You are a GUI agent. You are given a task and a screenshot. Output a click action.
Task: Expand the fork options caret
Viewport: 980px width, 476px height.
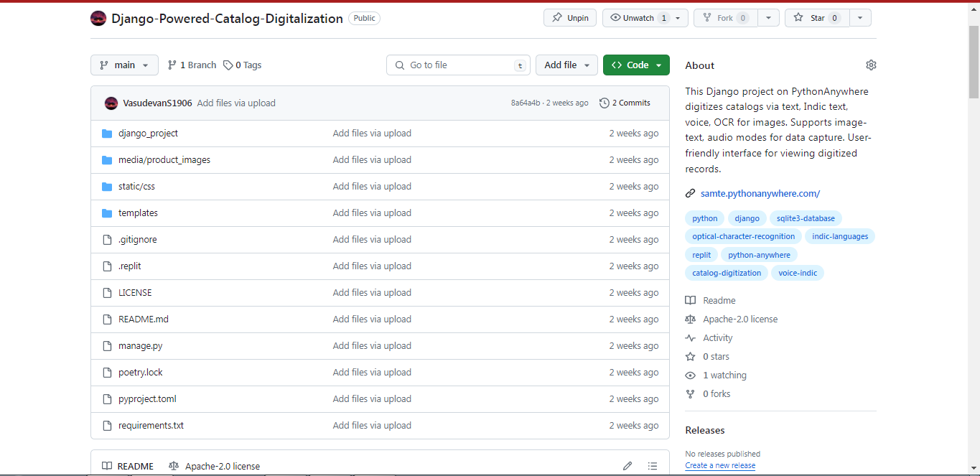[x=768, y=18]
